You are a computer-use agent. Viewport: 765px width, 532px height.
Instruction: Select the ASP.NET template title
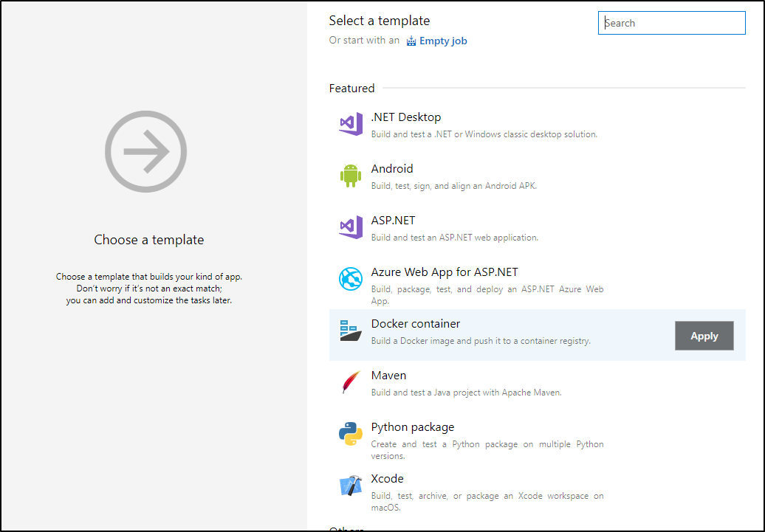[393, 221]
